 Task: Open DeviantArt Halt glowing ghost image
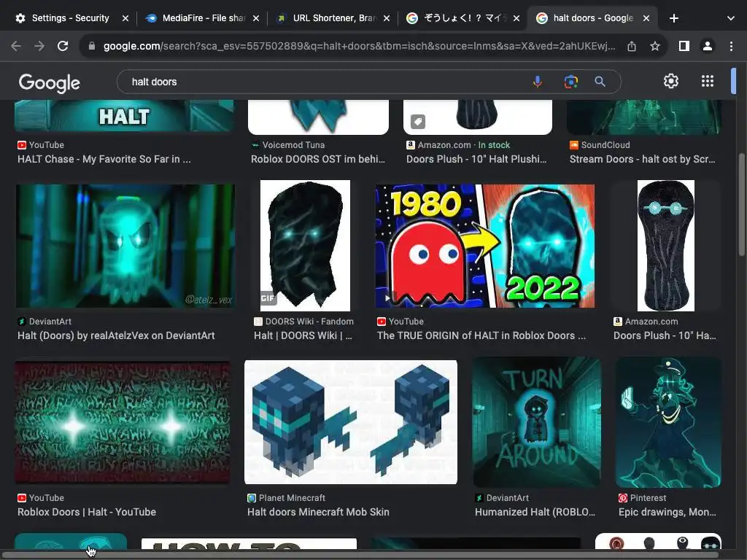(125, 246)
